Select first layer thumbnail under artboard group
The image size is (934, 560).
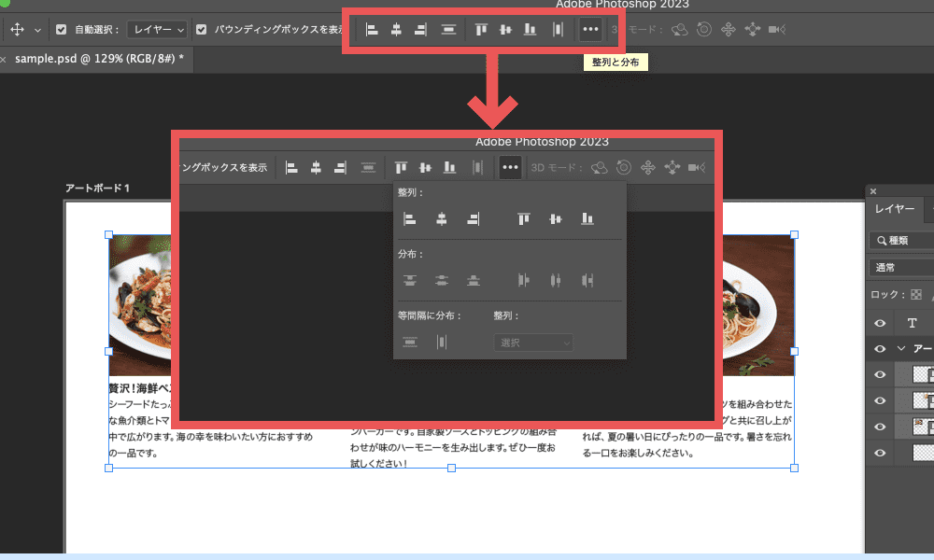[924, 375]
